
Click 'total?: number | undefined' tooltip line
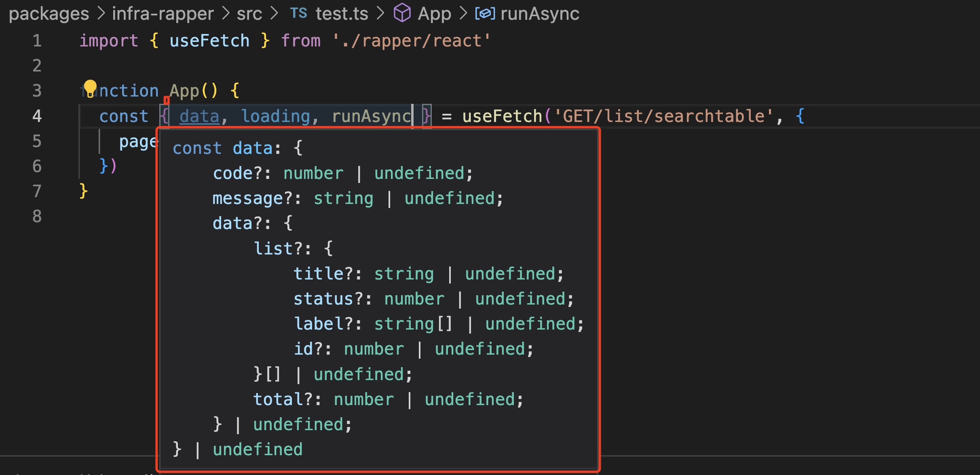point(388,400)
